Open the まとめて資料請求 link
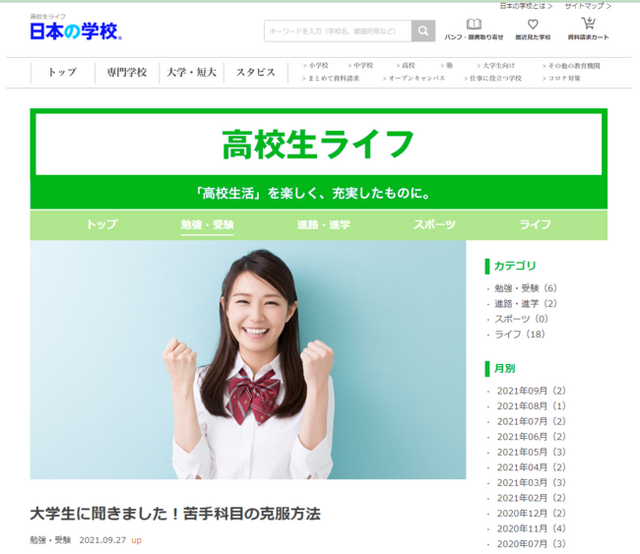640x554 pixels. click(x=331, y=78)
